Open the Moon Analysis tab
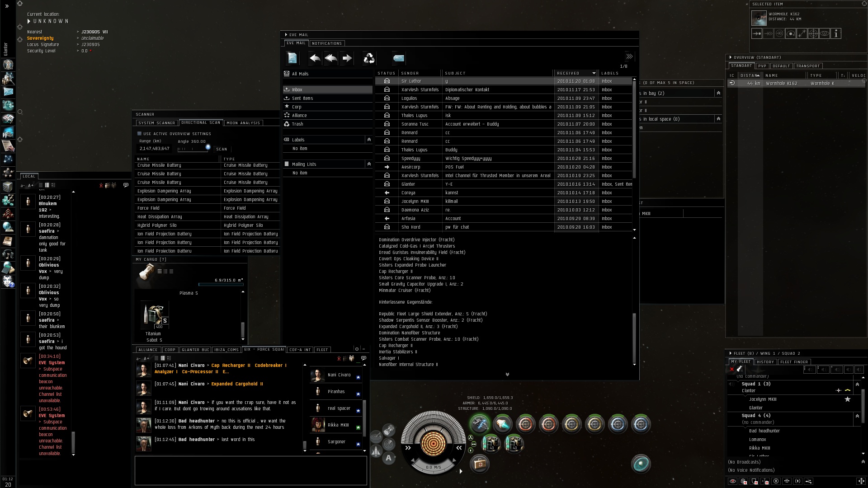868x488 pixels. click(243, 123)
